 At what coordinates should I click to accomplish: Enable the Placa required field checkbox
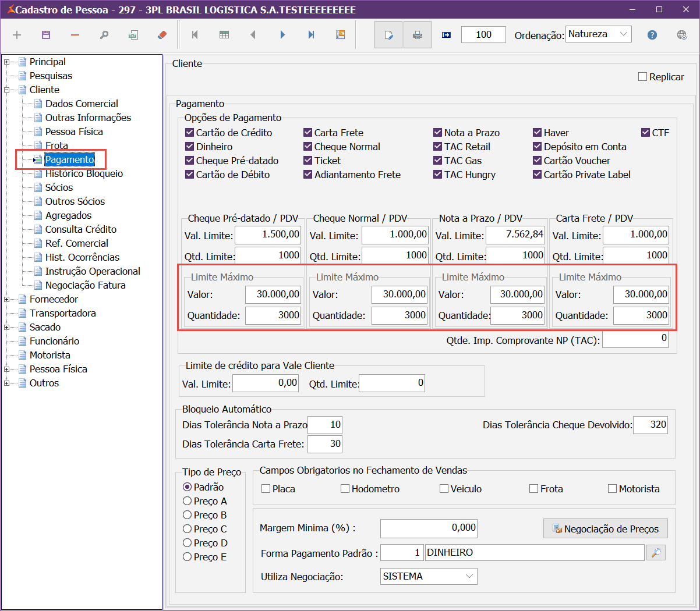[x=266, y=489]
